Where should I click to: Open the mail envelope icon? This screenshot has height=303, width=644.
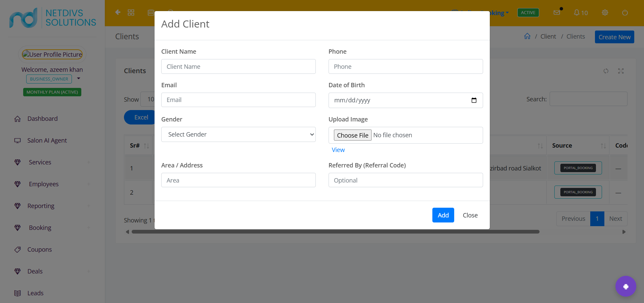pos(557,13)
